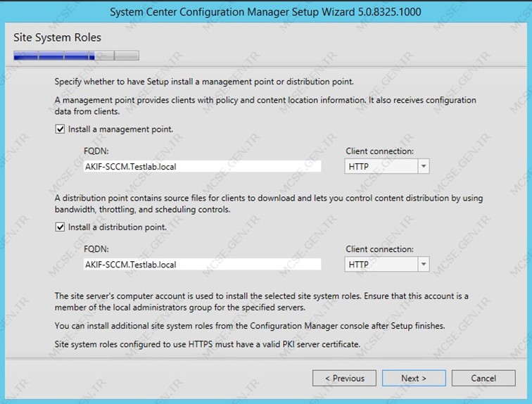
Task: Click the Site System Roles heading
Action: [57, 37]
